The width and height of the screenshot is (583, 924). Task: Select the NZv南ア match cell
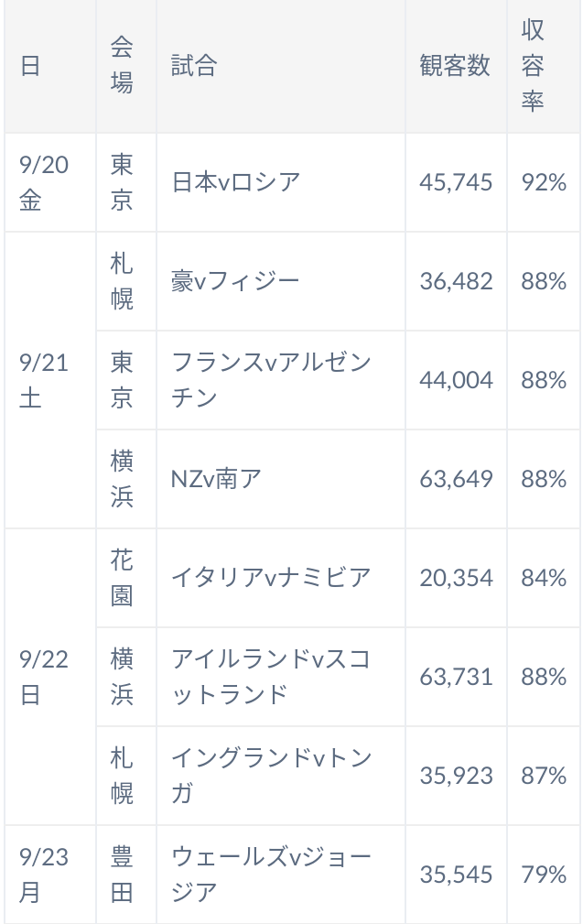click(x=281, y=479)
